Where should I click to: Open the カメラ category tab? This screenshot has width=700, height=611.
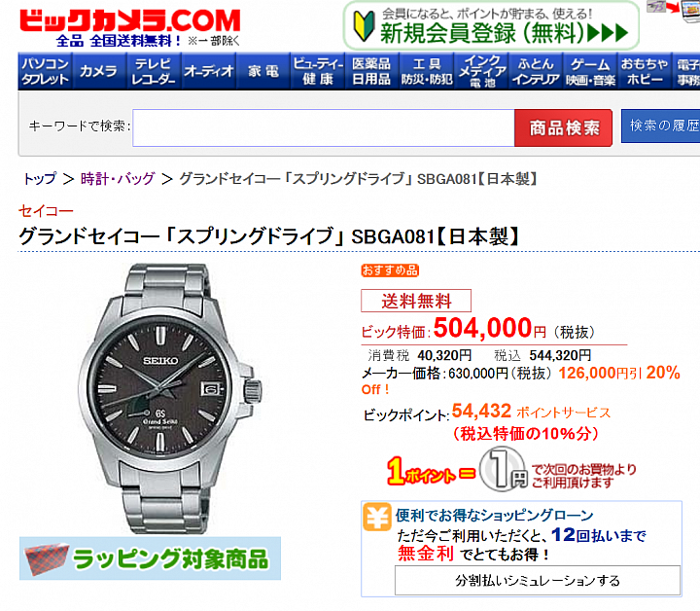[99, 71]
